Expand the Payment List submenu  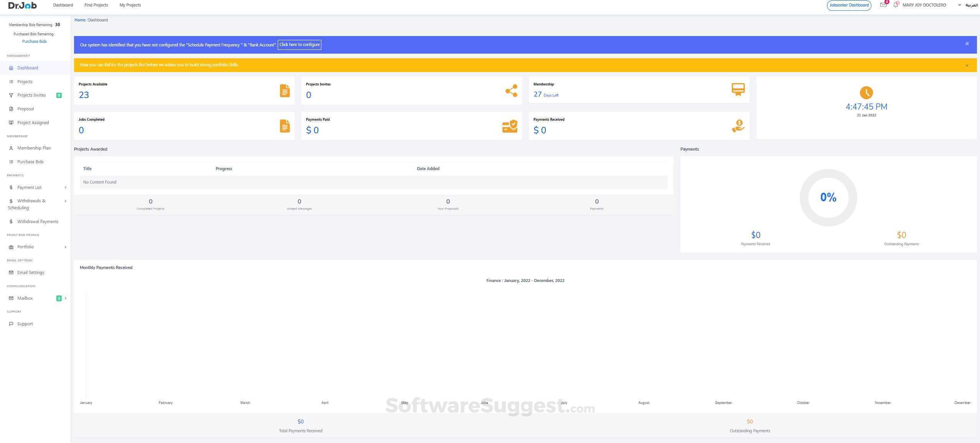click(x=65, y=187)
